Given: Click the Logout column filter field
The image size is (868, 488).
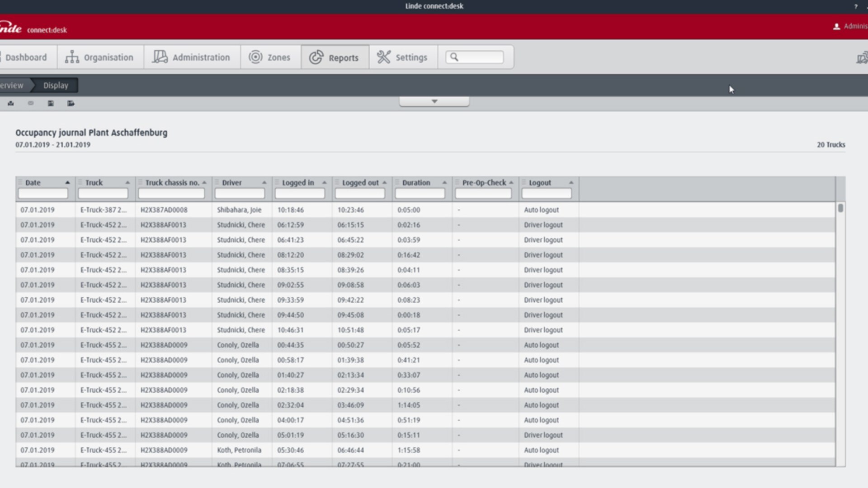Looking at the screenshot, I should 546,194.
